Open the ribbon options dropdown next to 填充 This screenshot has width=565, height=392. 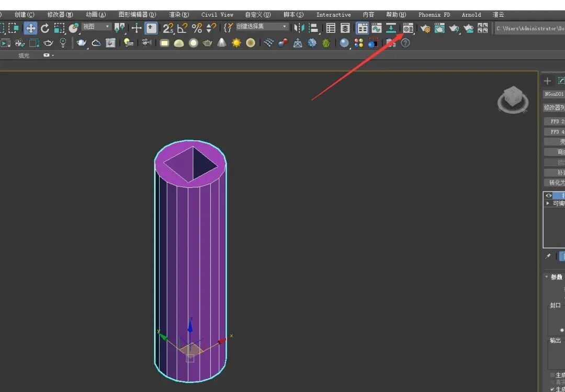coord(49,55)
